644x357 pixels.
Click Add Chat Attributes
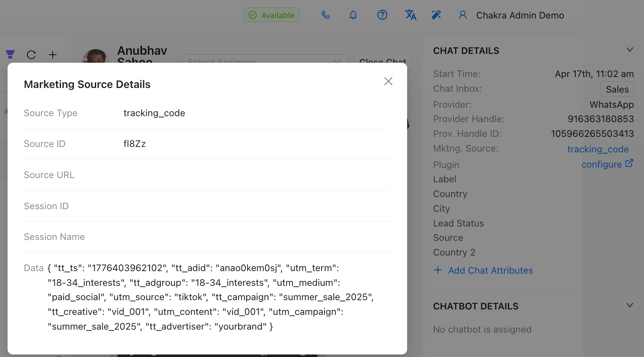(x=483, y=270)
